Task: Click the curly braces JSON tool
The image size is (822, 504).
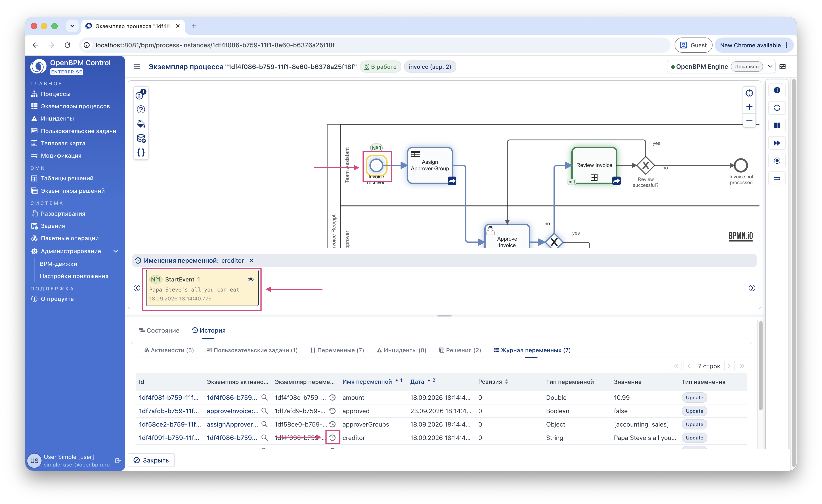Action: click(141, 153)
